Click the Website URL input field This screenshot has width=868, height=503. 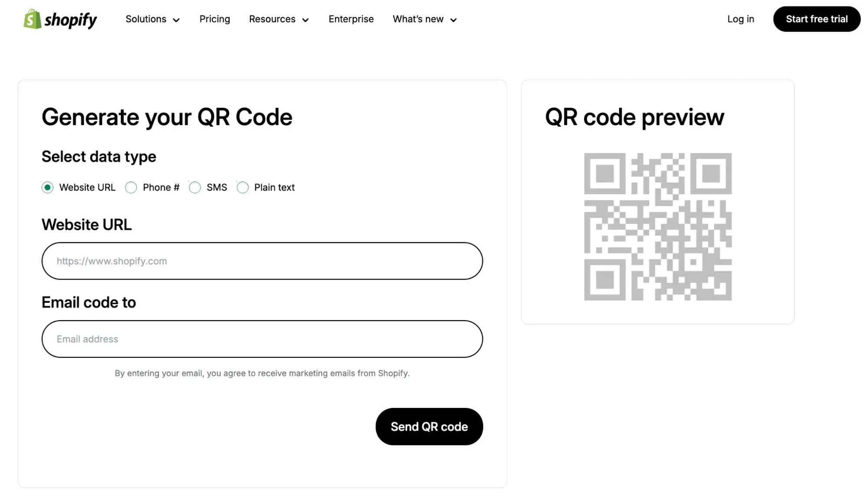[261, 261]
